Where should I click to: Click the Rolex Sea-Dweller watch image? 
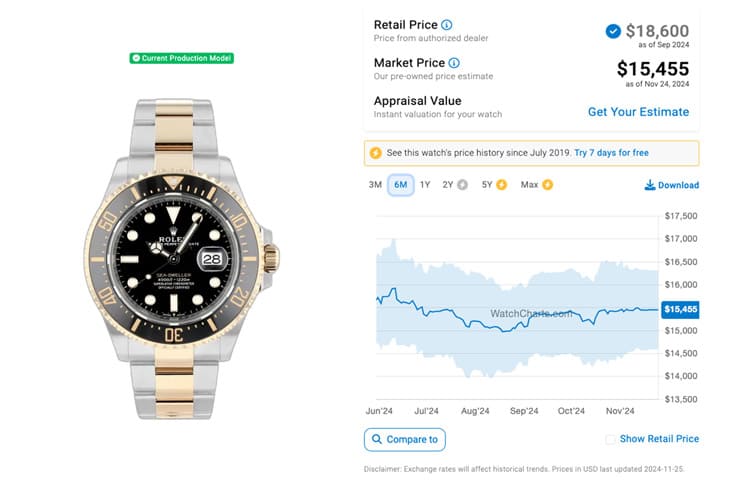pos(182,259)
